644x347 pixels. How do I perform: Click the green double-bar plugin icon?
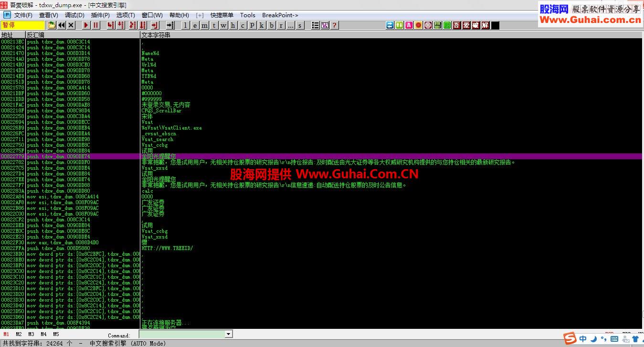pyautogui.click(x=400, y=25)
